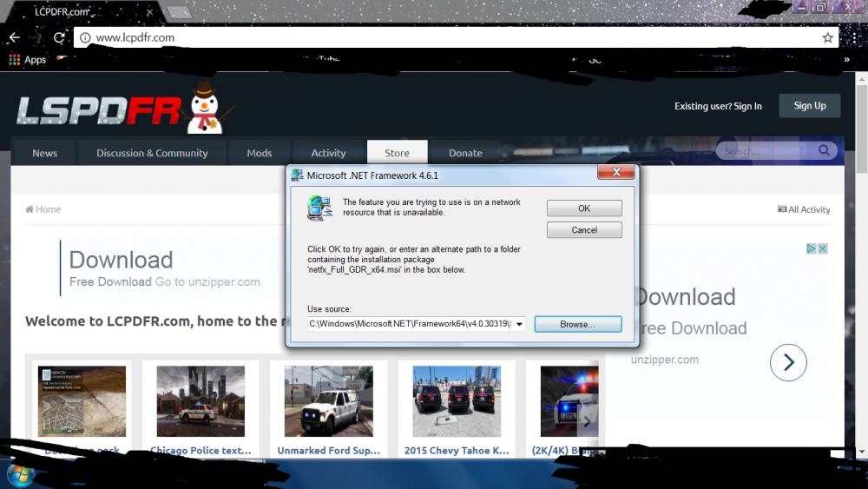This screenshot has height=489, width=868.
Task: Click the LSPDFR snowman logo
Action: click(126, 109)
